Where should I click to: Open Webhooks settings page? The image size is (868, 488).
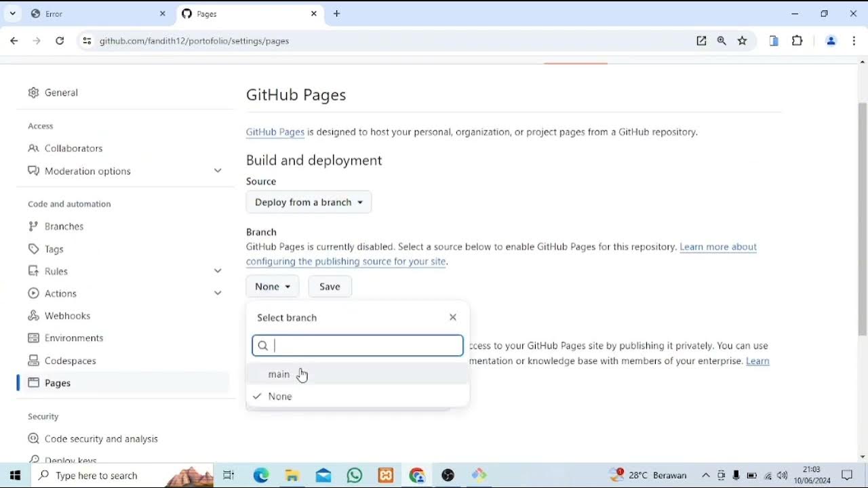coord(67,316)
